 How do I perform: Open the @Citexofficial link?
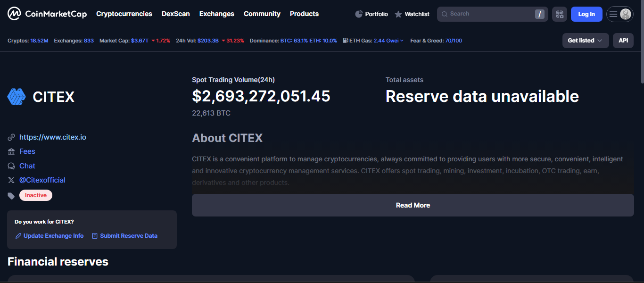click(42, 180)
